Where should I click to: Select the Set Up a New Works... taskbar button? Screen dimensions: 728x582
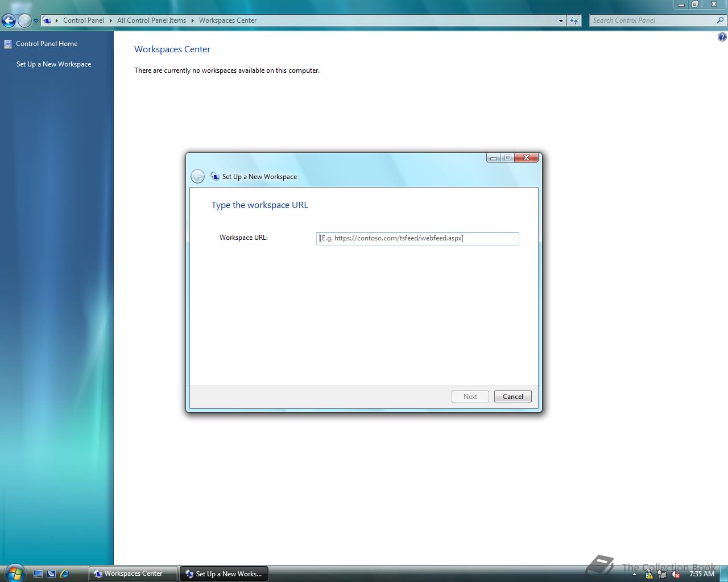pos(224,573)
